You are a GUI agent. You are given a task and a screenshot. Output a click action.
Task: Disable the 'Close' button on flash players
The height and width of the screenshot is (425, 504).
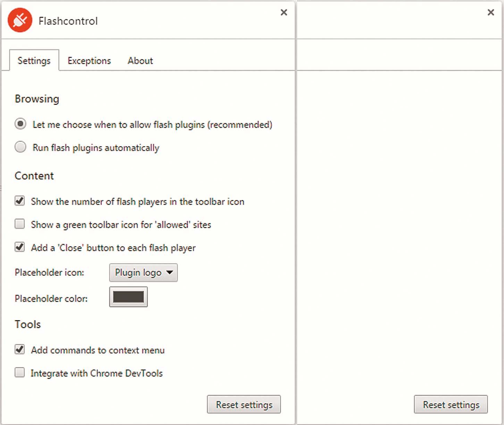(x=20, y=247)
